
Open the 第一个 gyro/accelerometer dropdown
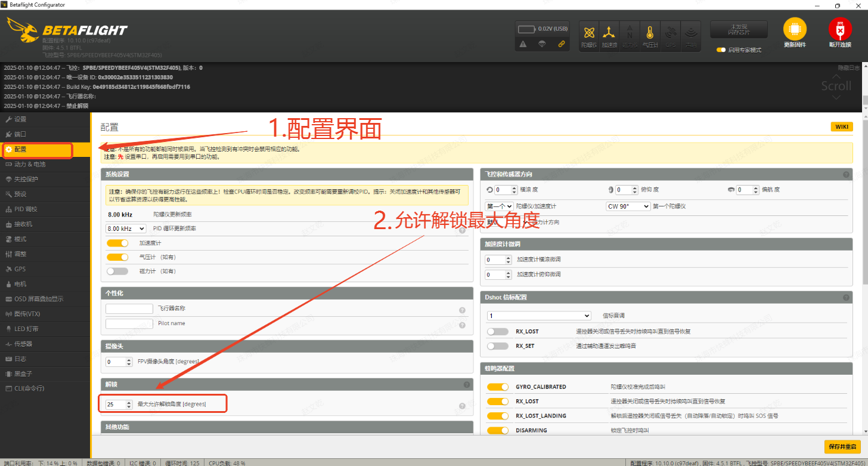(499, 206)
